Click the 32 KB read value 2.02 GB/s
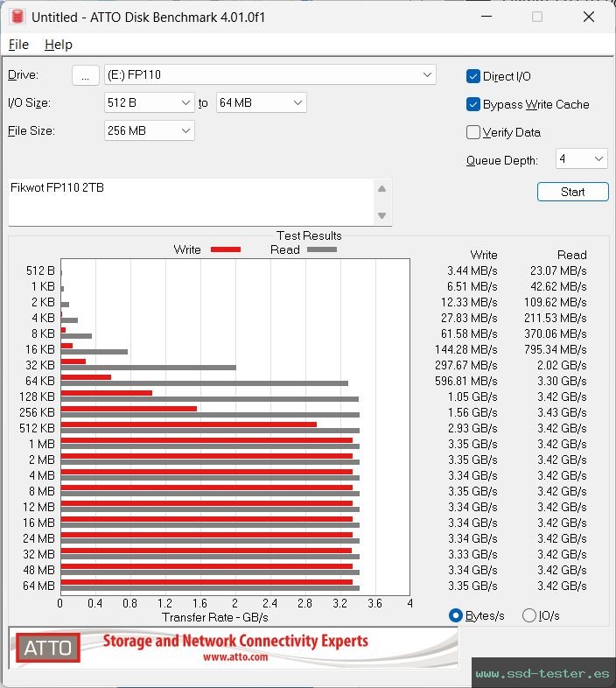The image size is (616, 688). (562, 365)
